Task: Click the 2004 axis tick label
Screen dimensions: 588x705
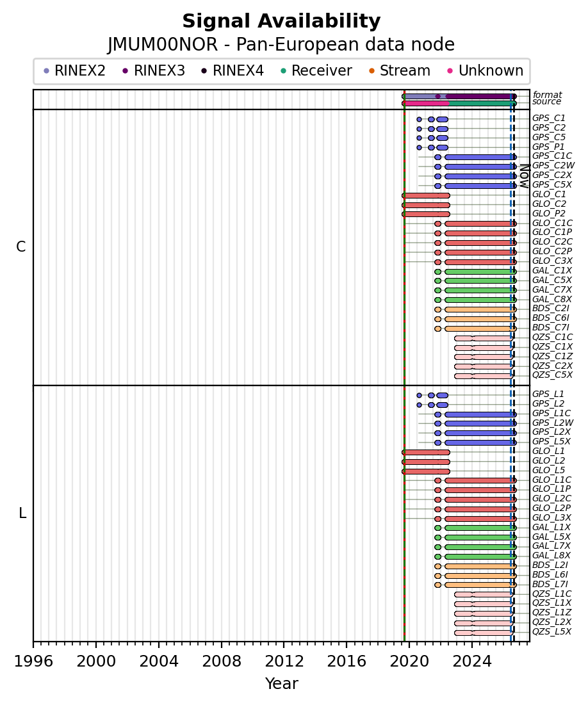Action: (158, 661)
